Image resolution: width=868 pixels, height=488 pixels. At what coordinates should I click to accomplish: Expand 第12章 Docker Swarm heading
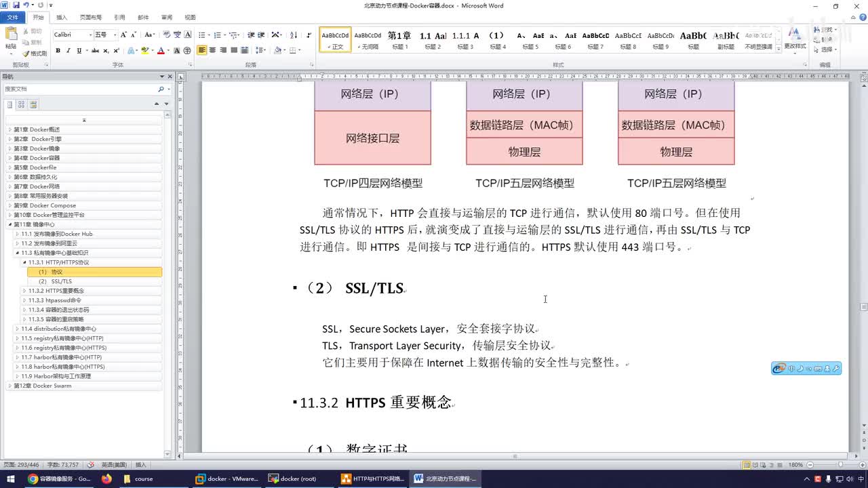pyautogui.click(x=9, y=386)
